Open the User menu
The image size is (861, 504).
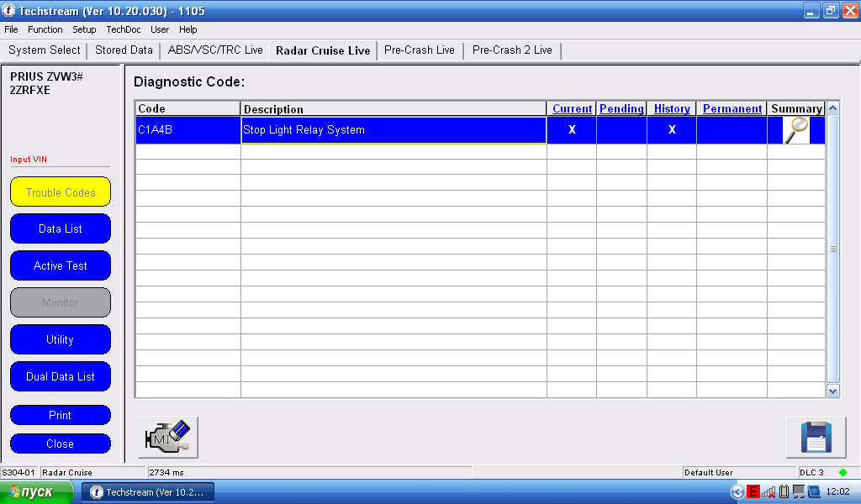click(x=160, y=29)
